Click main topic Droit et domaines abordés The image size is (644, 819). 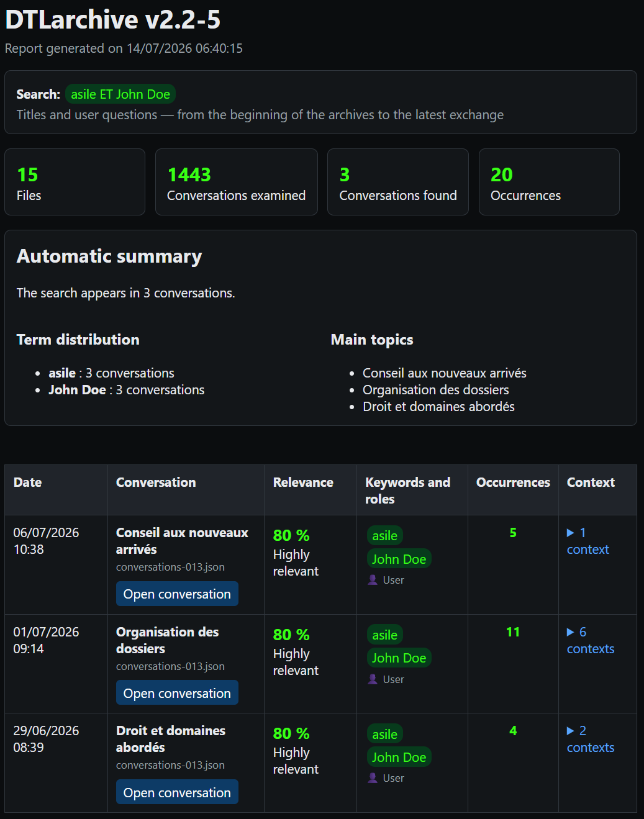pos(438,407)
